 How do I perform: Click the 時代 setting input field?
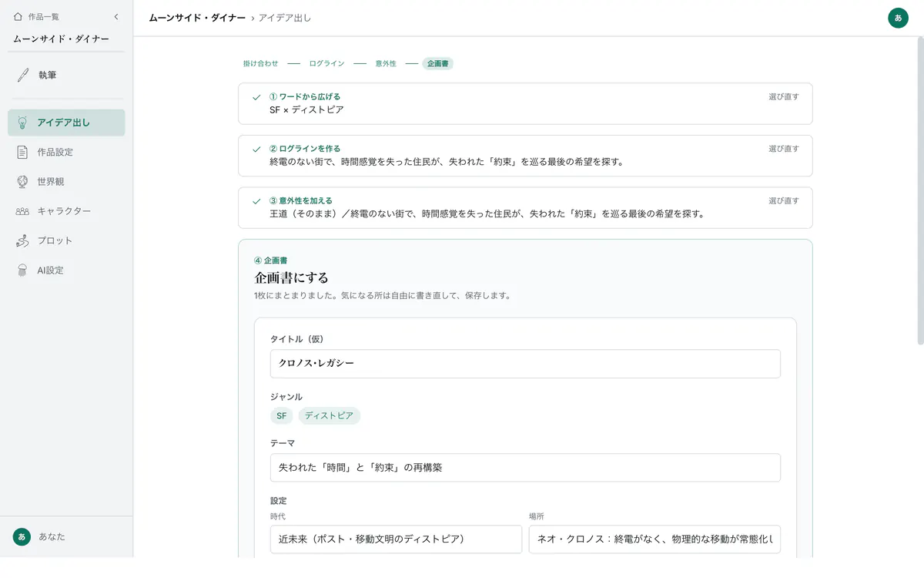pyautogui.click(x=396, y=539)
